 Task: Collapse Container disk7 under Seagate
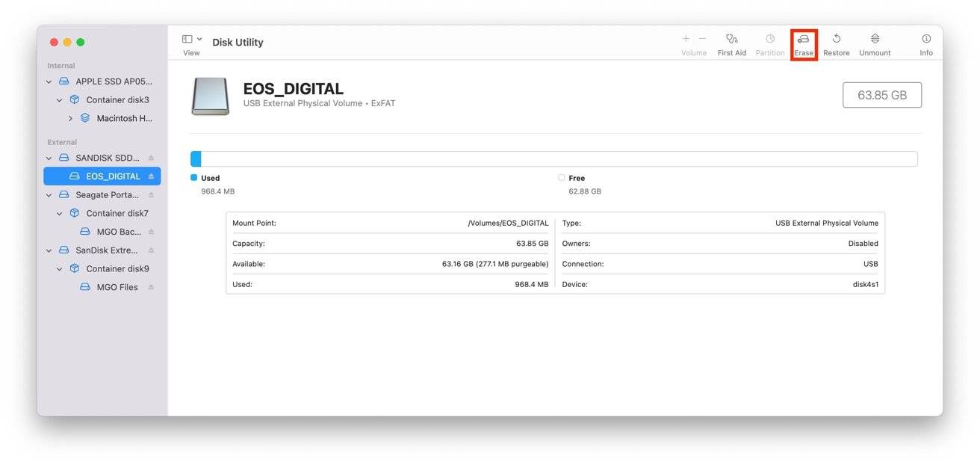pyautogui.click(x=59, y=212)
